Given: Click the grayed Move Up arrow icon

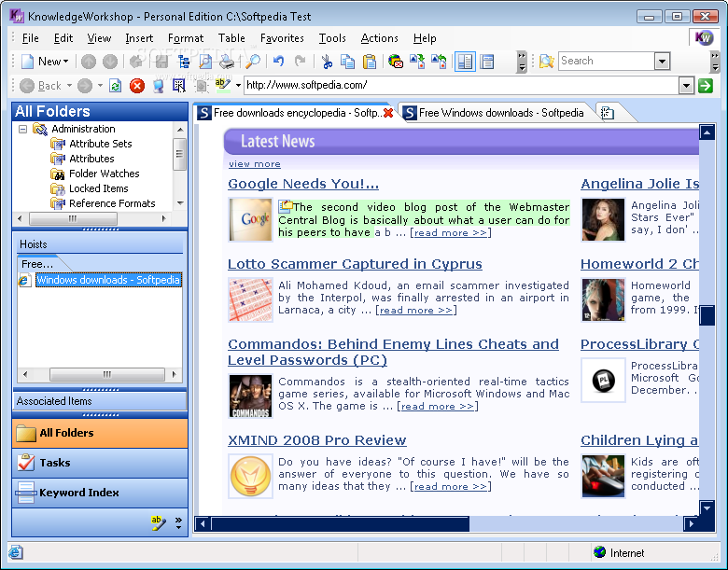Looking at the screenshot, I should click(x=89, y=62).
